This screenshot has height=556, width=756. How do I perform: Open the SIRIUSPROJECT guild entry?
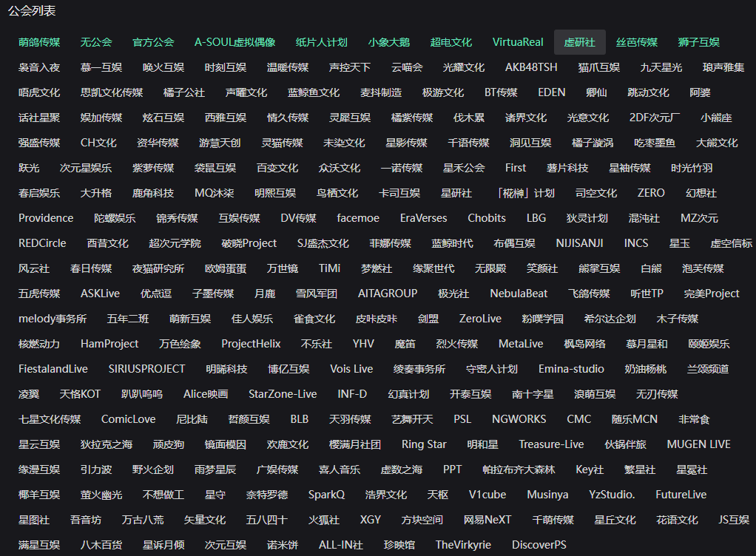pyautogui.click(x=146, y=369)
